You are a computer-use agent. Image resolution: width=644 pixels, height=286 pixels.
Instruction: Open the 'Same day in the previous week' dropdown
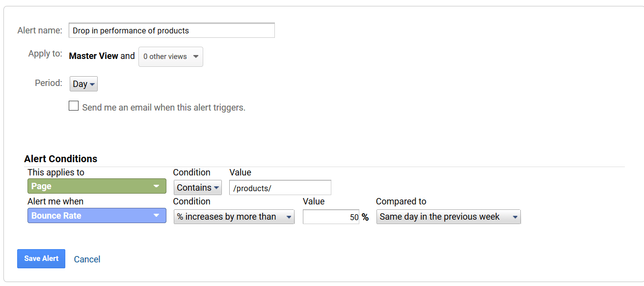coord(448,216)
